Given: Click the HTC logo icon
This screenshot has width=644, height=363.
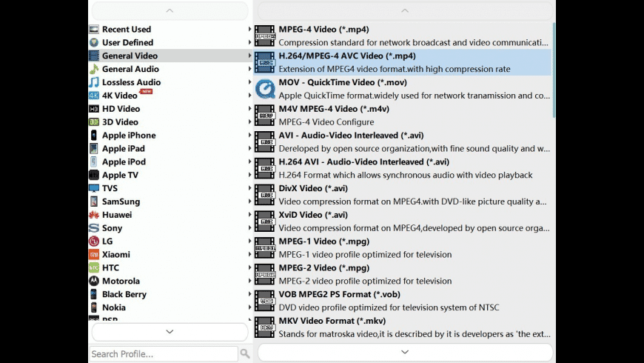Looking at the screenshot, I should (94, 267).
